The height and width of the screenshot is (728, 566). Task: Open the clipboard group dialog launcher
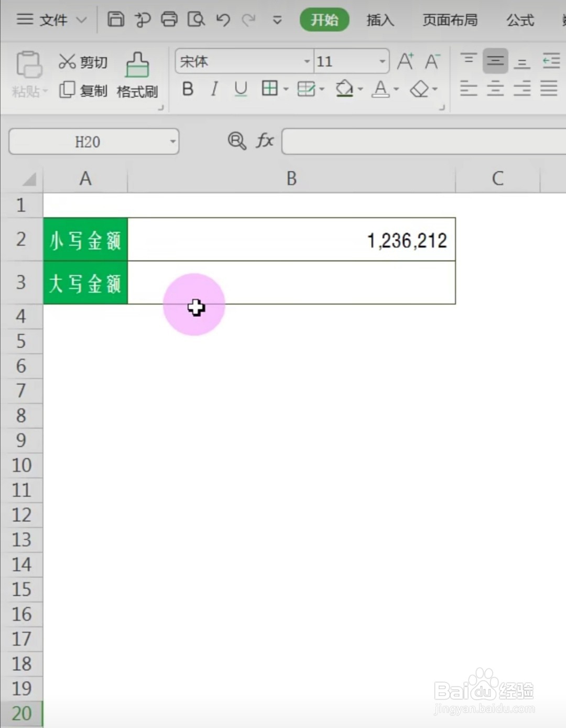tap(161, 108)
